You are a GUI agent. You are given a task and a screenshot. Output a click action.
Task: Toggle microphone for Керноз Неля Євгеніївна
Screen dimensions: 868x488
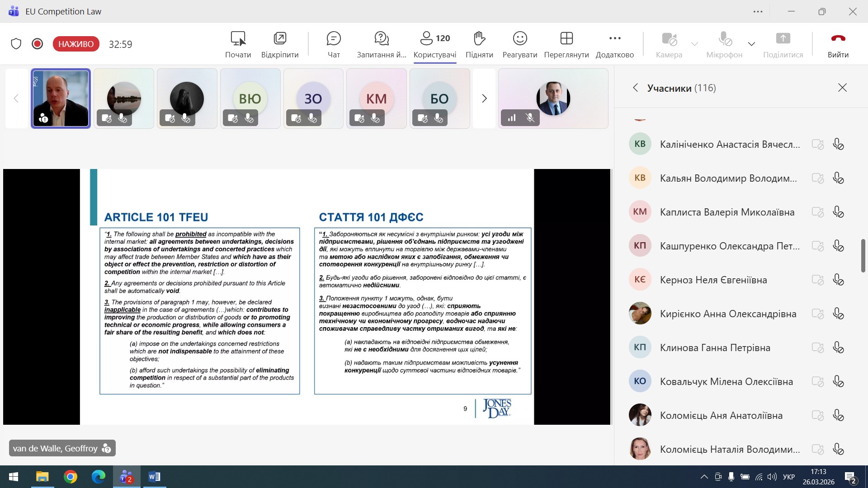pos(838,280)
